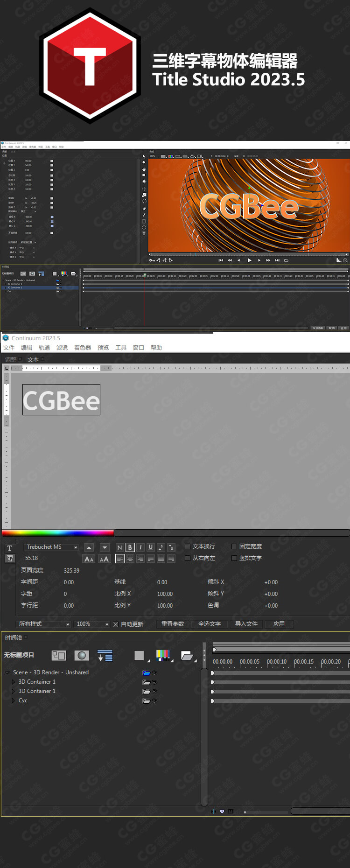350x868 pixels.
Task: Open the 轨道 menu
Action: coord(44,348)
